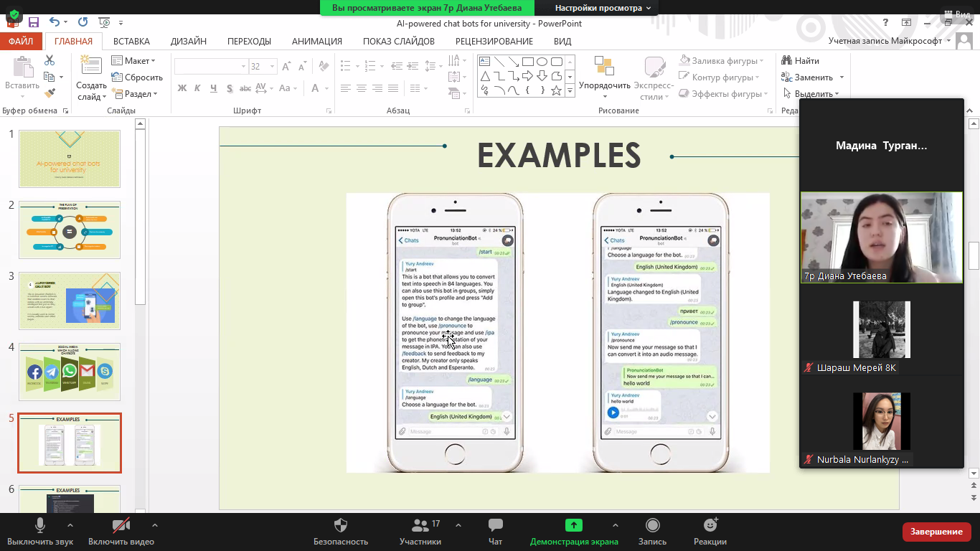Align text left in the Абзац group
The height and width of the screenshot is (551, 980).
[346, 88]
